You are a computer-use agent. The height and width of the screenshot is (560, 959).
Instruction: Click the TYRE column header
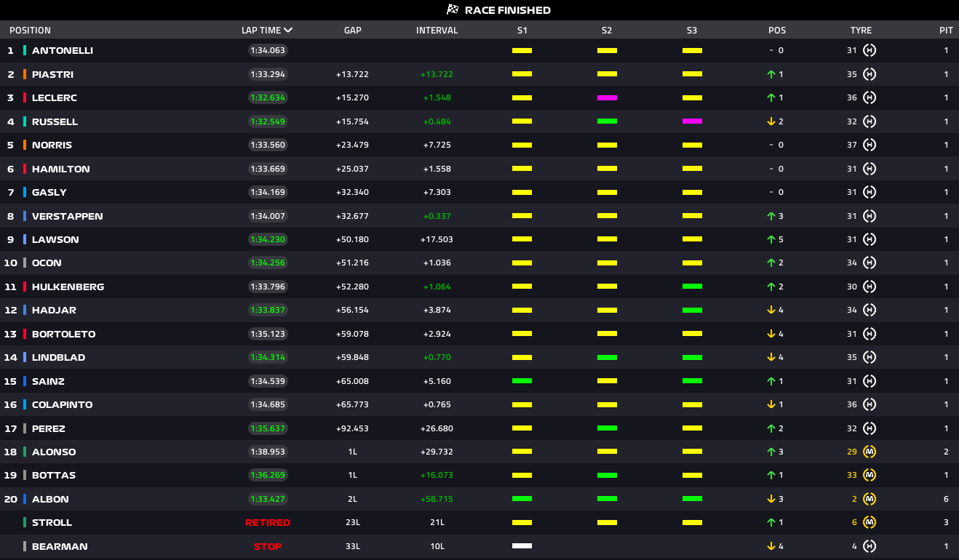[861, 31]
